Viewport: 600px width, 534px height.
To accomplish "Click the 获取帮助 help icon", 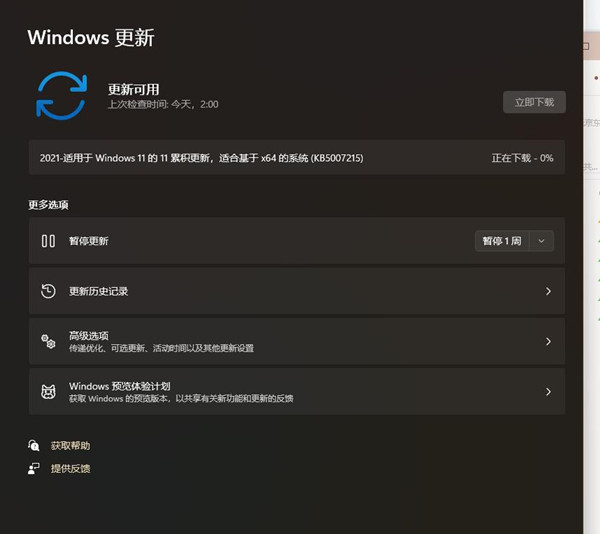I will pos(34,445).
